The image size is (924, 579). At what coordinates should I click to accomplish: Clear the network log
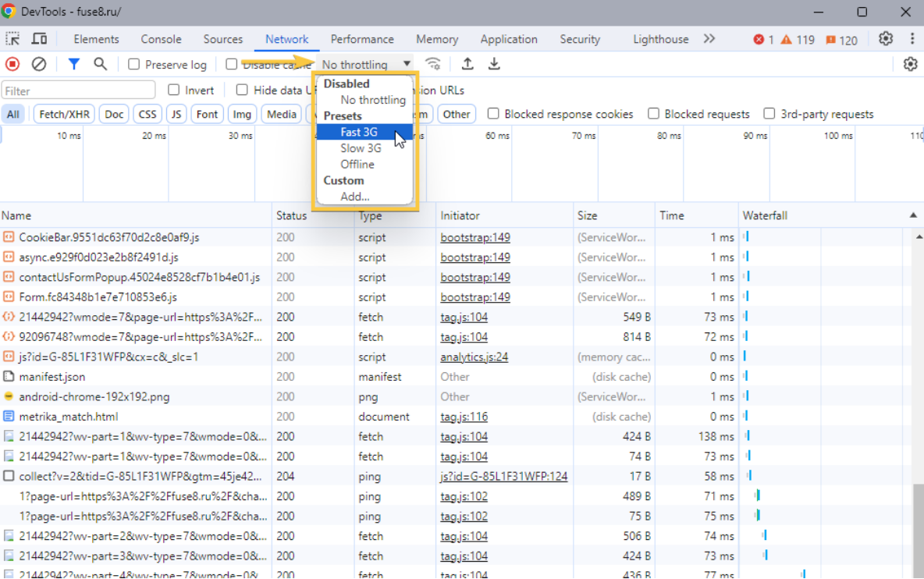point(38,64)
